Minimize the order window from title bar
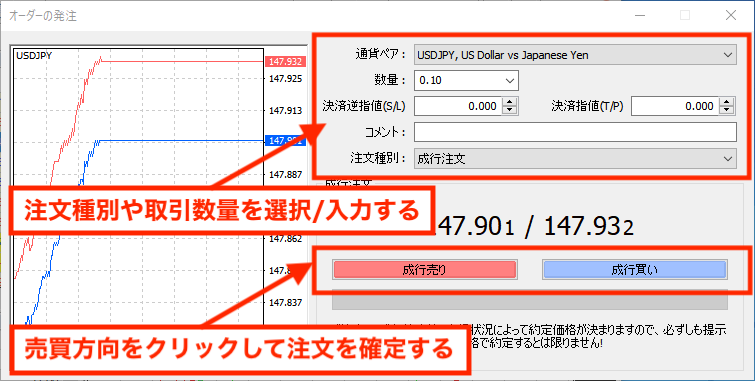 [x=639, y=15]
